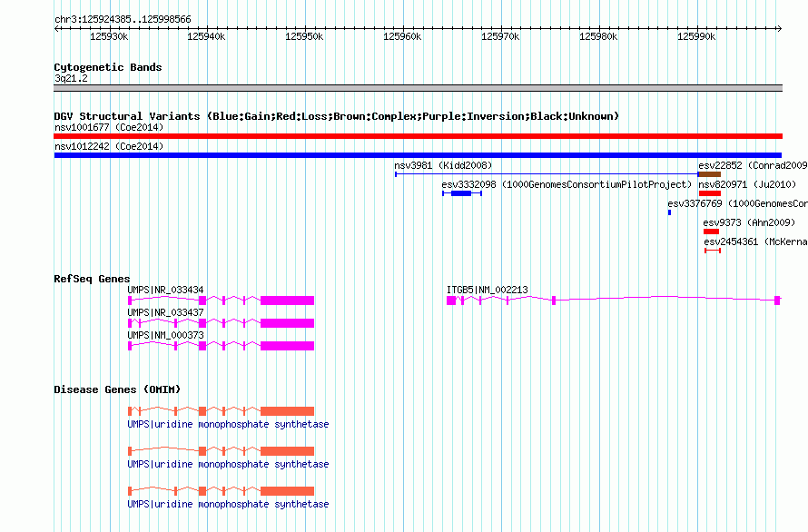The height and width of the screenshot is (532, 808).
Task: Click the red nsv820971 loss bar
Action: pyautogui.click(x=710, y=193)
